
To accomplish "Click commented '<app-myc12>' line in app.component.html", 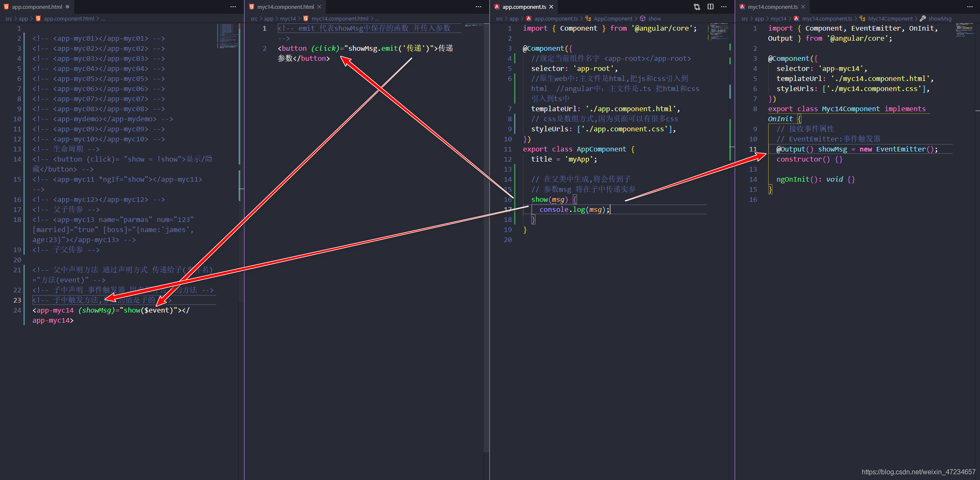I will (99, 199).
